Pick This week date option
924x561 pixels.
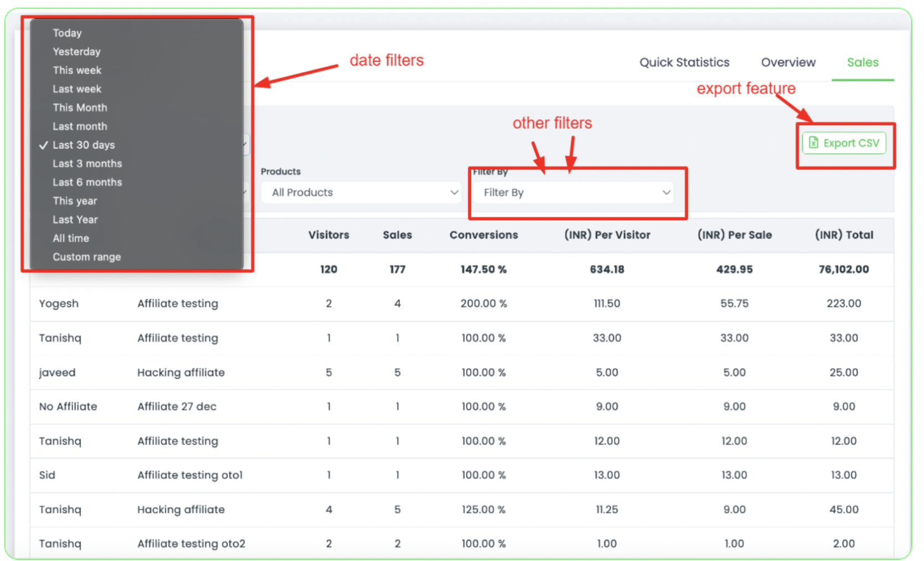77,70
